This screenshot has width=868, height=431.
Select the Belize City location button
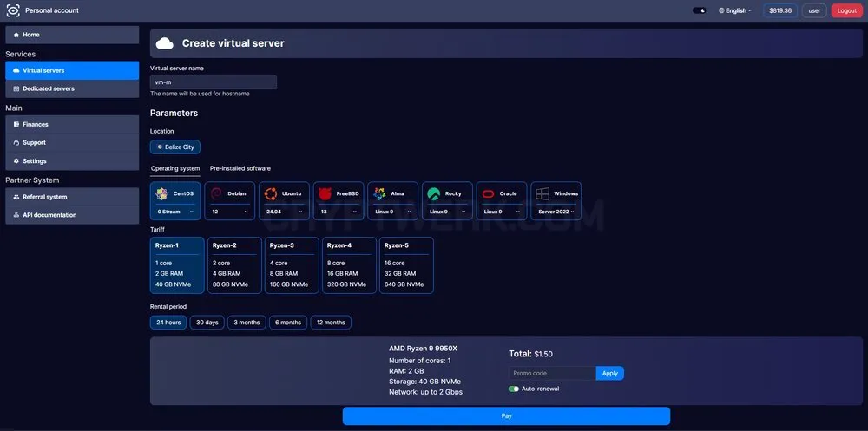(175, 147)
